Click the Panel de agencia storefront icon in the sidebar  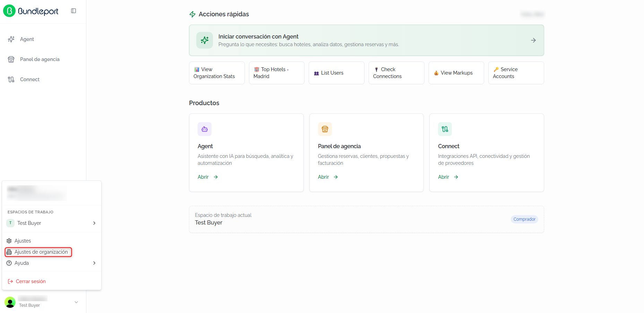click(11, 59)
